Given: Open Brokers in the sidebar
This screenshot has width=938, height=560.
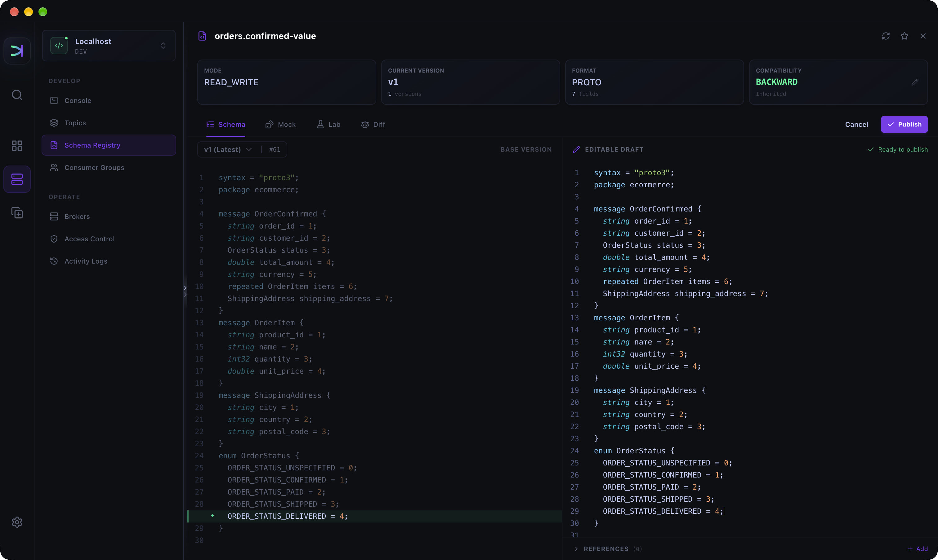Looking at the screenshot, I should point(109,216).
